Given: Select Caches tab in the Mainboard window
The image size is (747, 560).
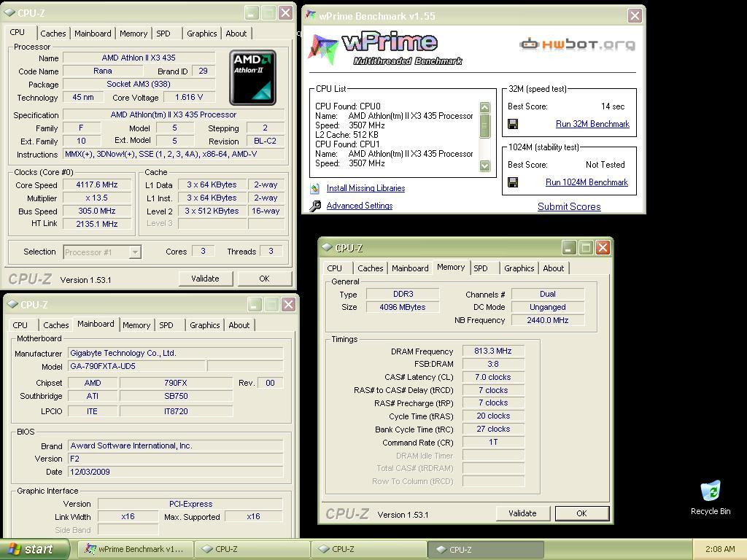Looking at the screenshot, I should tap(55, 324).
